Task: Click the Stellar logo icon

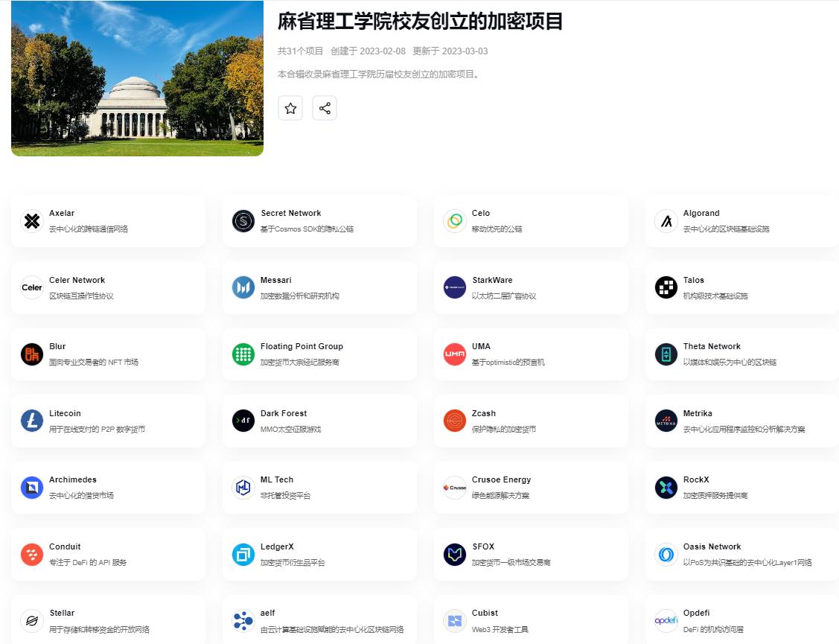Action: pos(32,620)
